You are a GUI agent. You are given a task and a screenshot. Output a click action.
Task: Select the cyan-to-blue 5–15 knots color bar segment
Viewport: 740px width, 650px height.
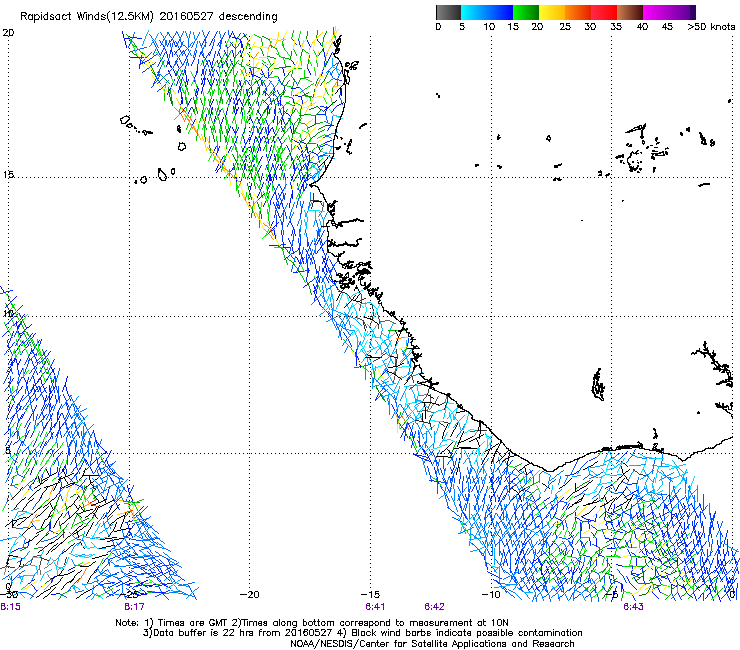pos(487,12)
